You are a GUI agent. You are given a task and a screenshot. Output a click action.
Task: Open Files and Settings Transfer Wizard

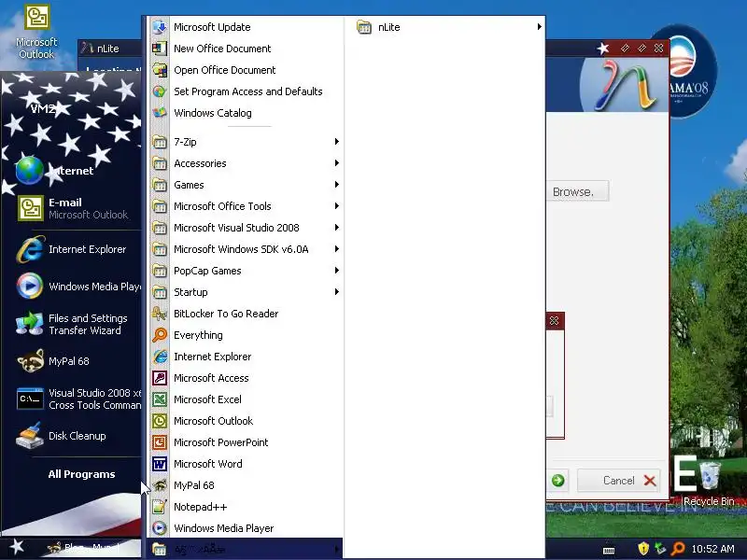pos(72,324)
